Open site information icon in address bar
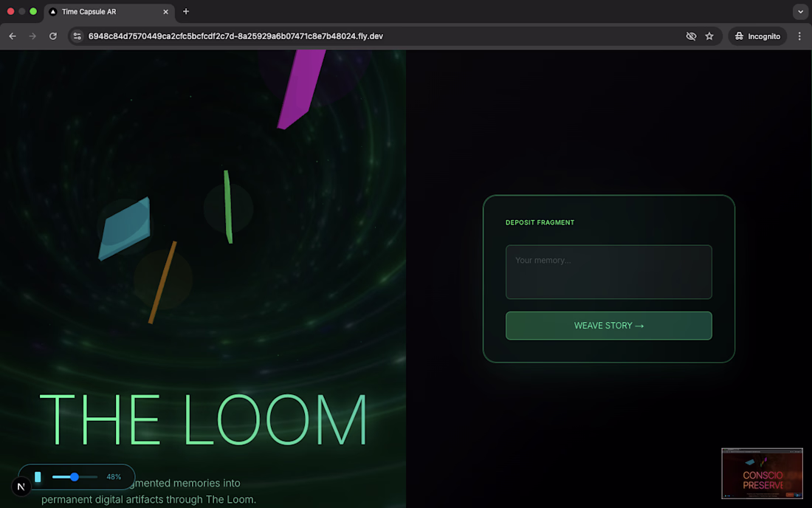This screenshot has width=812, height=508. click(x=78, y=36)
